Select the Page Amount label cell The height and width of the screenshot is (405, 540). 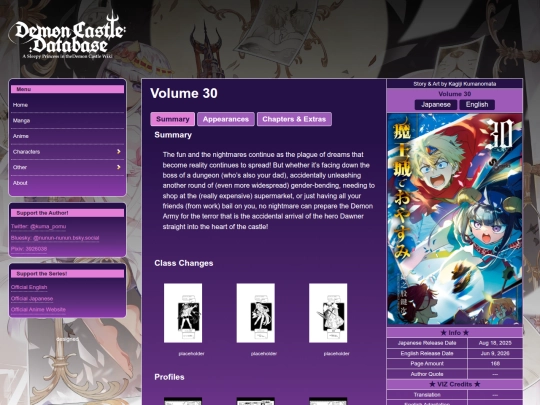point(427,364)
